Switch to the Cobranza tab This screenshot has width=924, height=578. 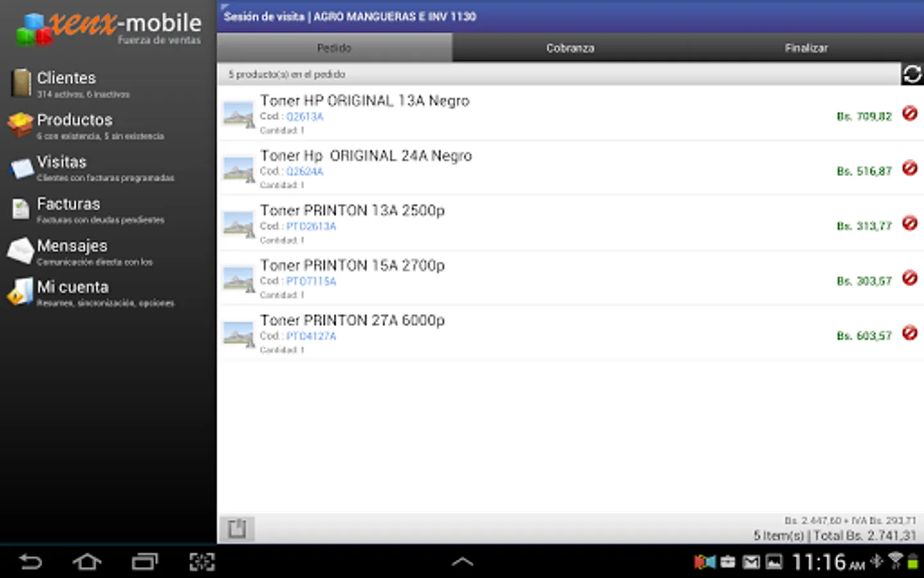(x=570, y=48)
